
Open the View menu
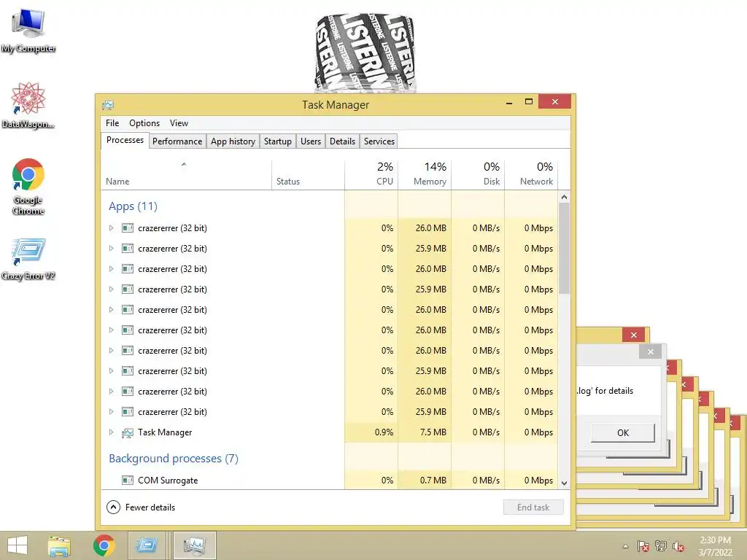coord(179,122)
